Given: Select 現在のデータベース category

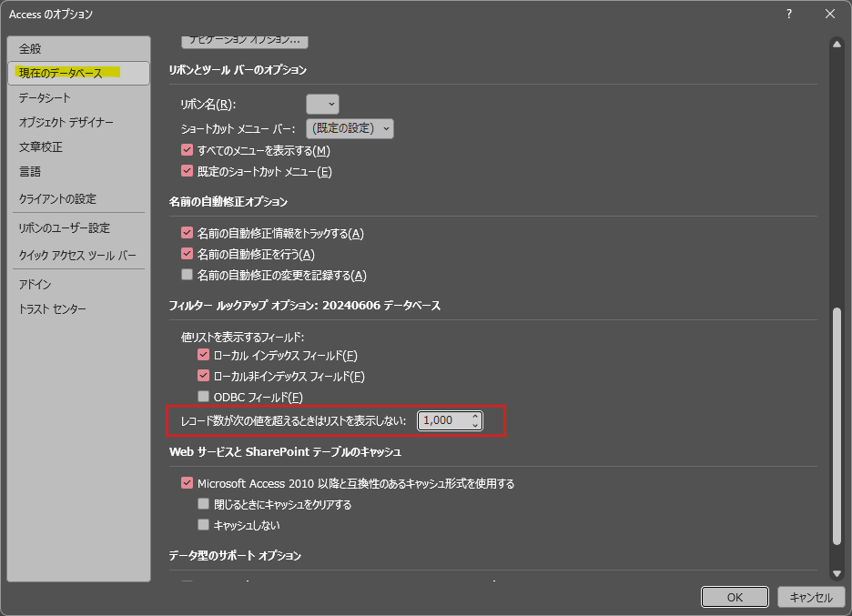Looking at the screenshot, I should coord(60,73).
